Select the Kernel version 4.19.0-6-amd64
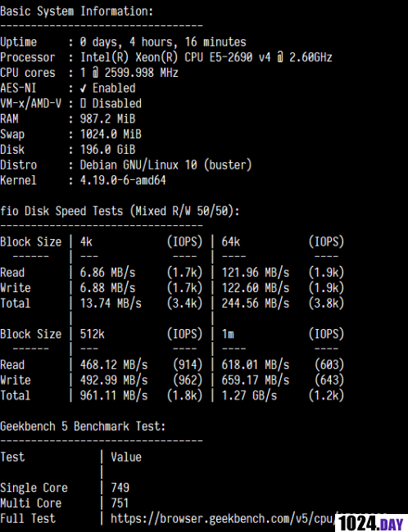Viewport: 408px width, 532px height. [x=123, y=180]
